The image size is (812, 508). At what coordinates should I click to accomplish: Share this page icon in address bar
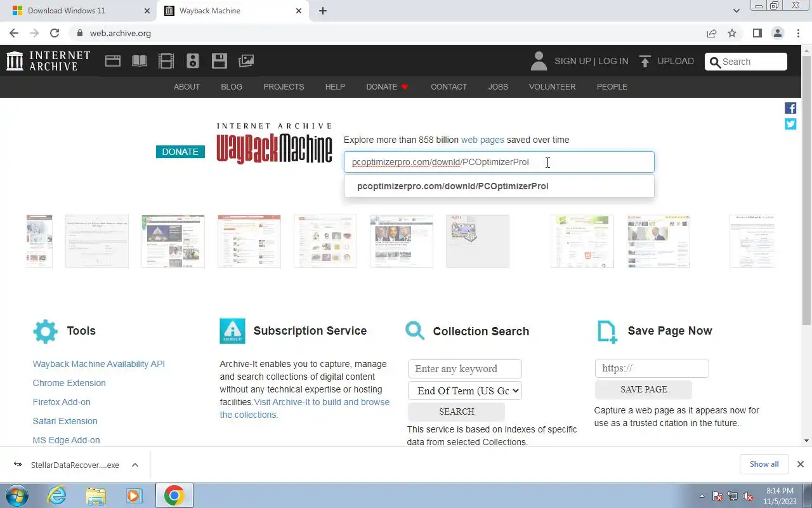712,33
